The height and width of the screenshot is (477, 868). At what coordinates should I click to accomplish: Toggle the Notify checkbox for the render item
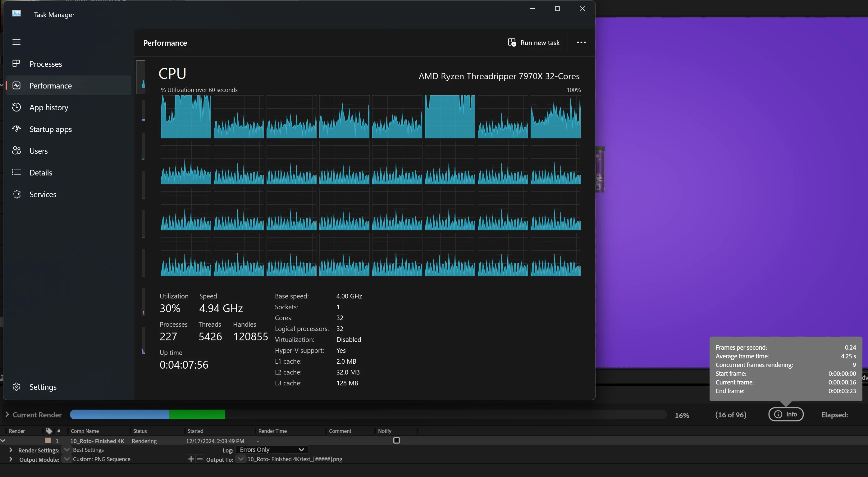[x=396, y=440]
